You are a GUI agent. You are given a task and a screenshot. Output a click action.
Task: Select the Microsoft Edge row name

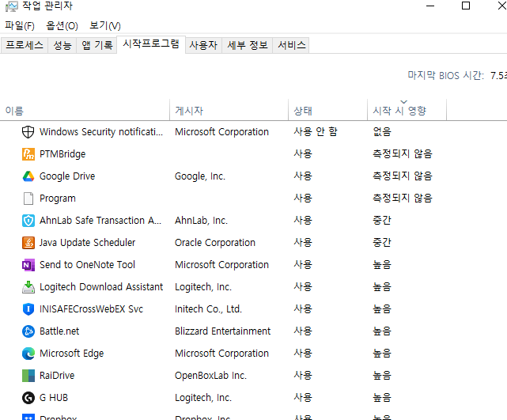pos(71,354)
